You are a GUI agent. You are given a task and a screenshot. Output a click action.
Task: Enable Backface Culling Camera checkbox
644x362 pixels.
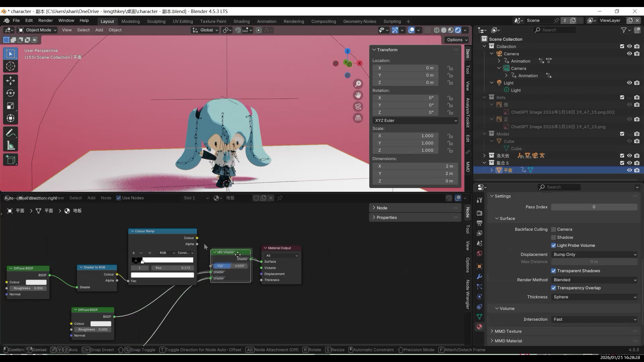coord(553,229)
